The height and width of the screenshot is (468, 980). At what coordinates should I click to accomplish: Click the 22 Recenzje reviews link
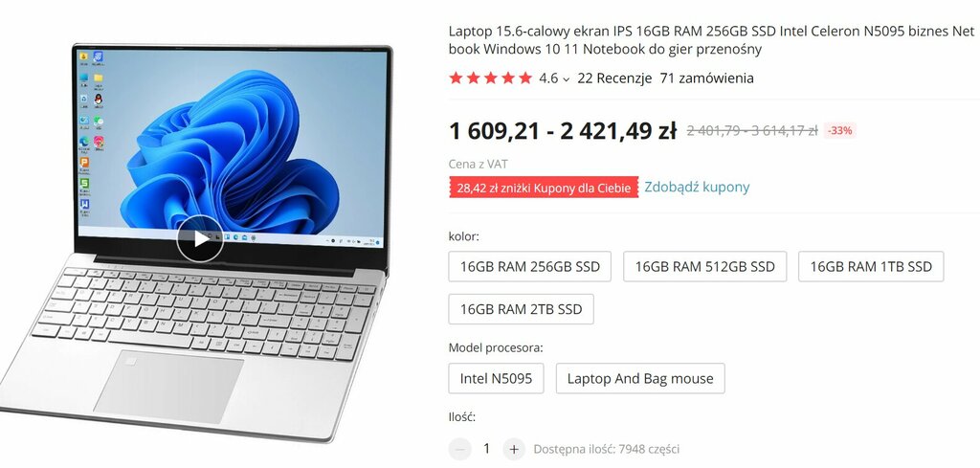pyautogui.click(x=614, y=78)
